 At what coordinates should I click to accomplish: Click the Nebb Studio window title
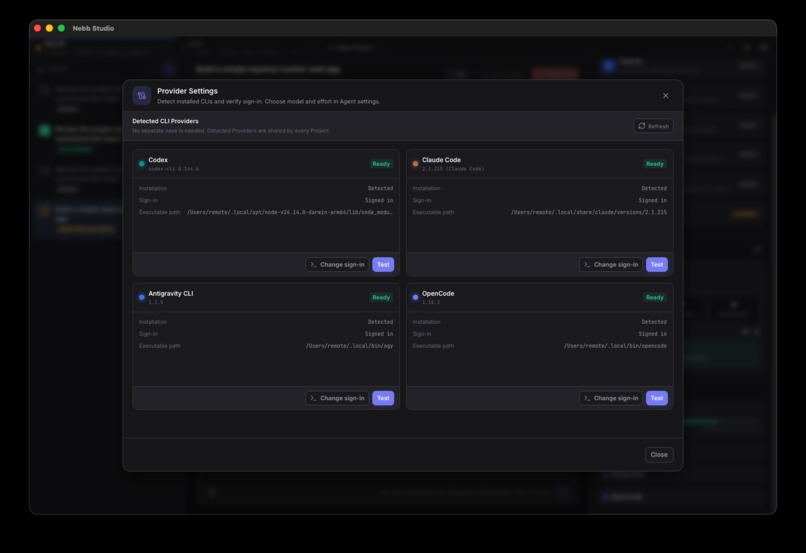pyautogui.click(x=93, y=28)
